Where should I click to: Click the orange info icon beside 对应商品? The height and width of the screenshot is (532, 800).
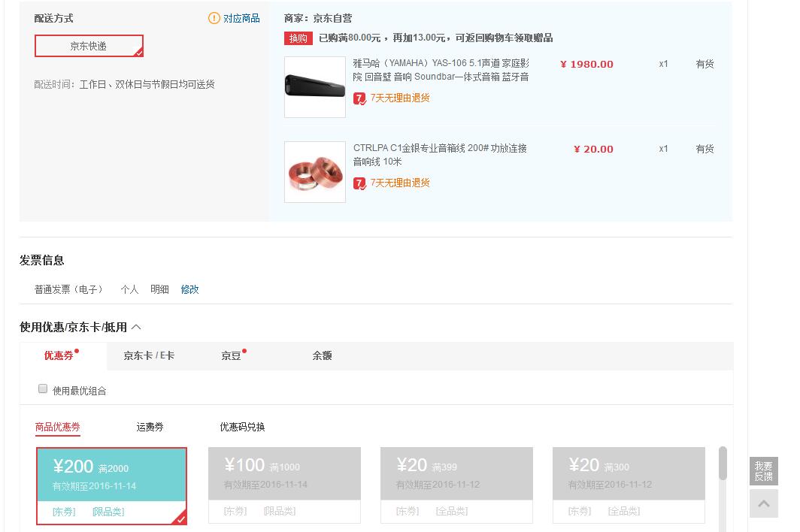click(214, 18)
